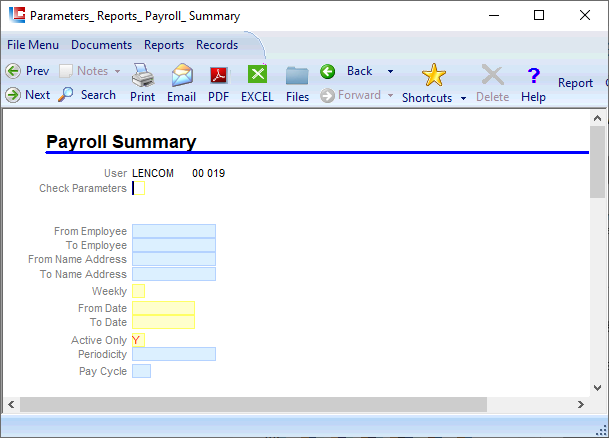Image resolution: width=609 pixels, height=438 pixels.
Task: Click the Search text label
Action: [x=98, y=95]
